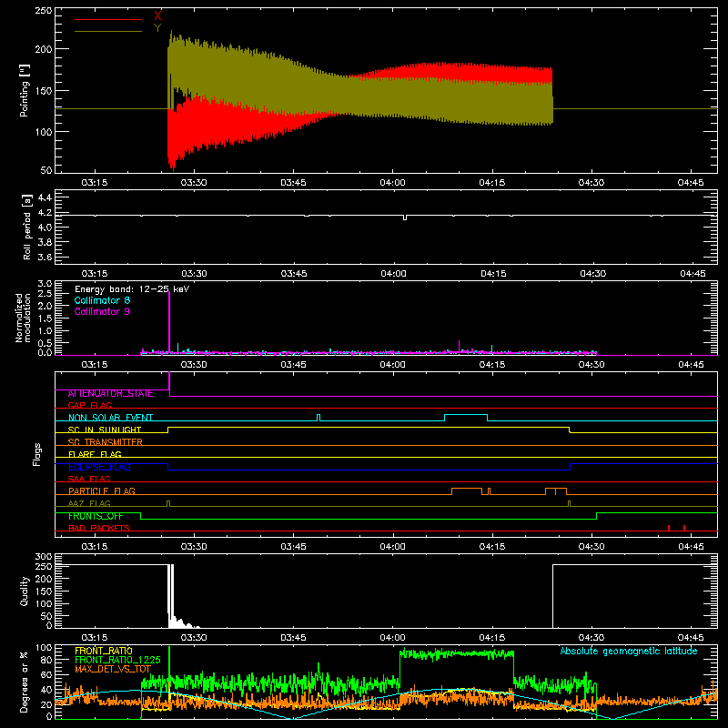Screen dimensions: 728x728
Task: Click the FLARE_FLAG label
Action: point(95,454)
